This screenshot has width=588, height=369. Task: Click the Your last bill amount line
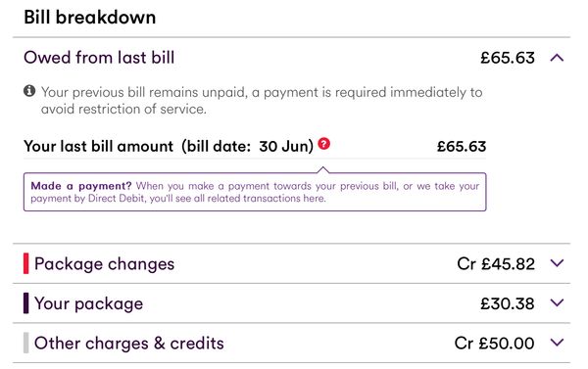pyautogui.click(x=255, y=146)
